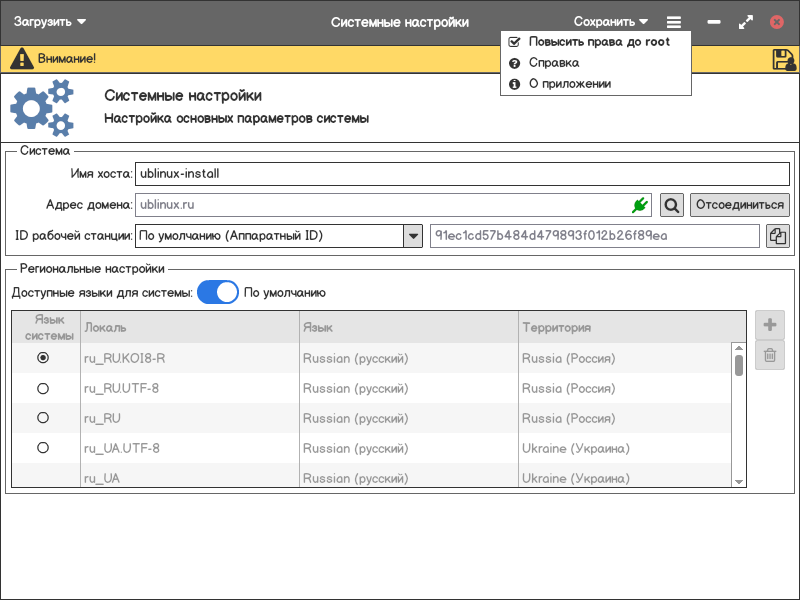Select ru_RU.UTF-8 as system language
800x600 pixels.
coord(43,388)
